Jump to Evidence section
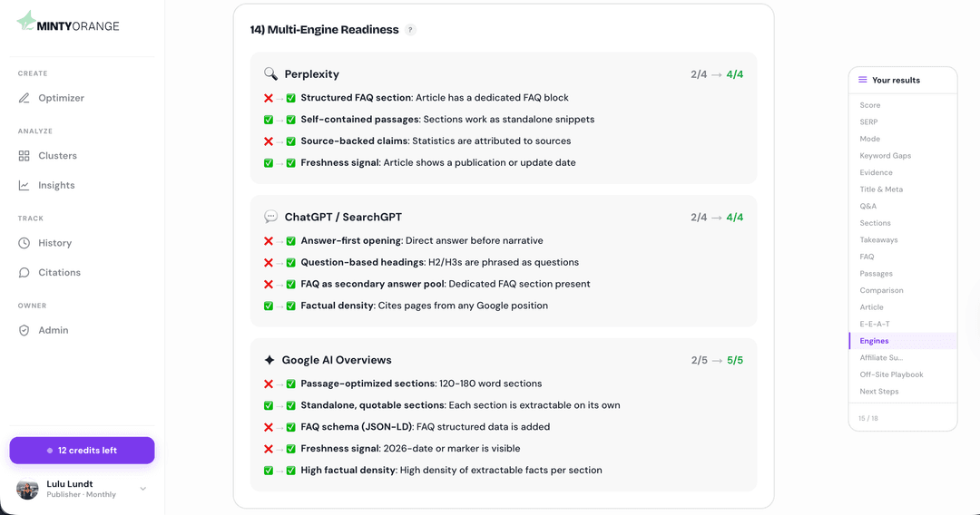This screenshot has width=980, height=515. [876, 172]
